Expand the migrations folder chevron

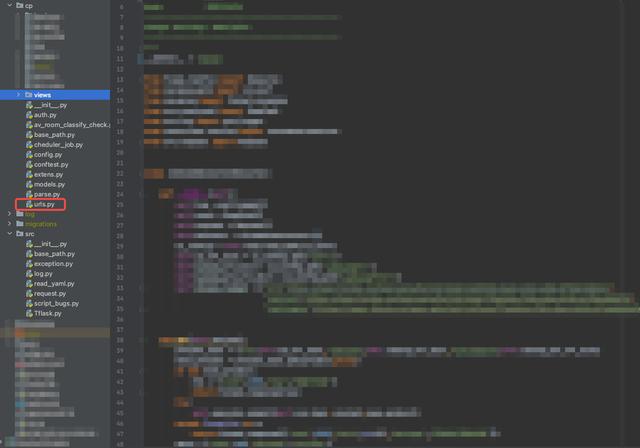10,224
